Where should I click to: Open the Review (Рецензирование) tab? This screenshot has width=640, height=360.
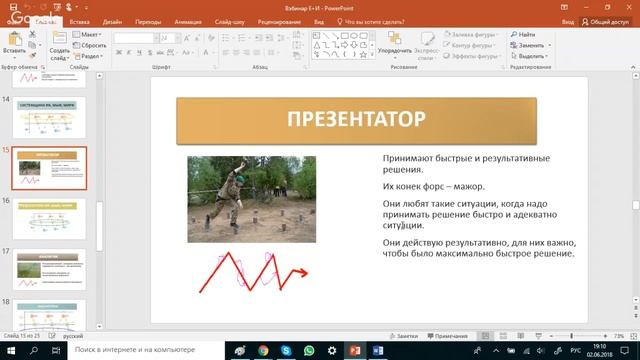279,22
